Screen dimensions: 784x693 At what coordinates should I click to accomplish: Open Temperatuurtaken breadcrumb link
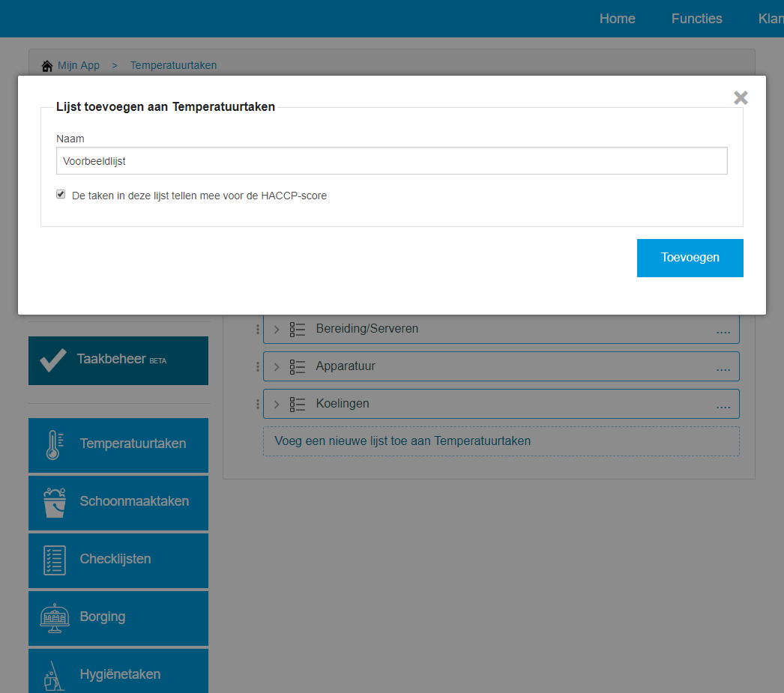(x=173, y=65)
